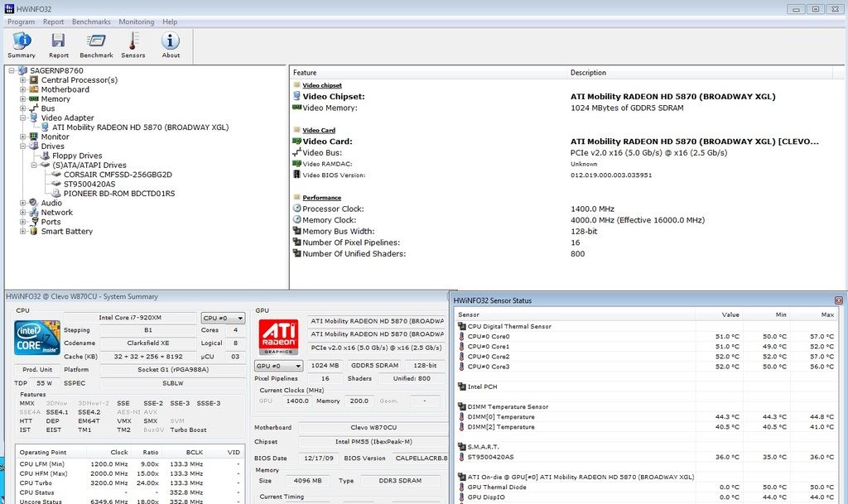Click the Report floppy disk icon

[x=59, y=41]
